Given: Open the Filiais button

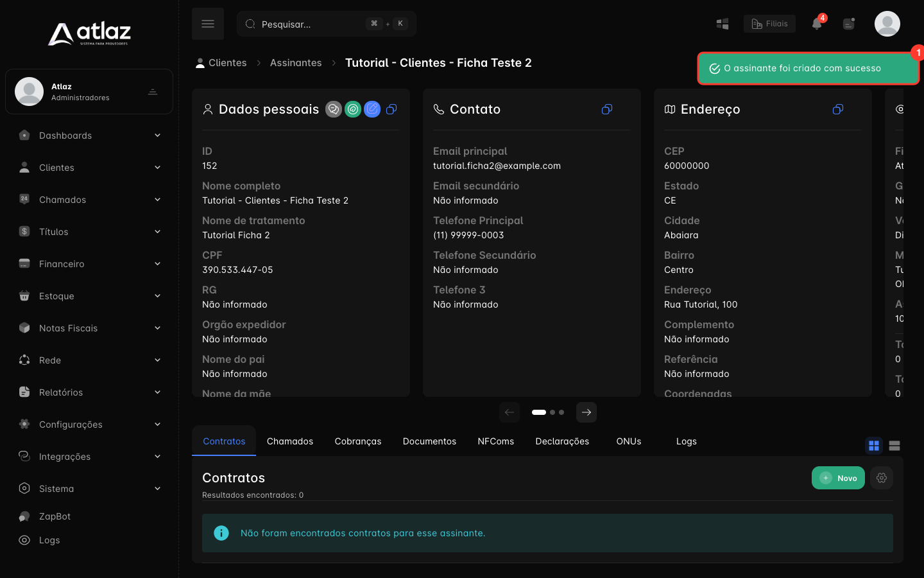Looking at the screenshot, I should click(769, 24).
